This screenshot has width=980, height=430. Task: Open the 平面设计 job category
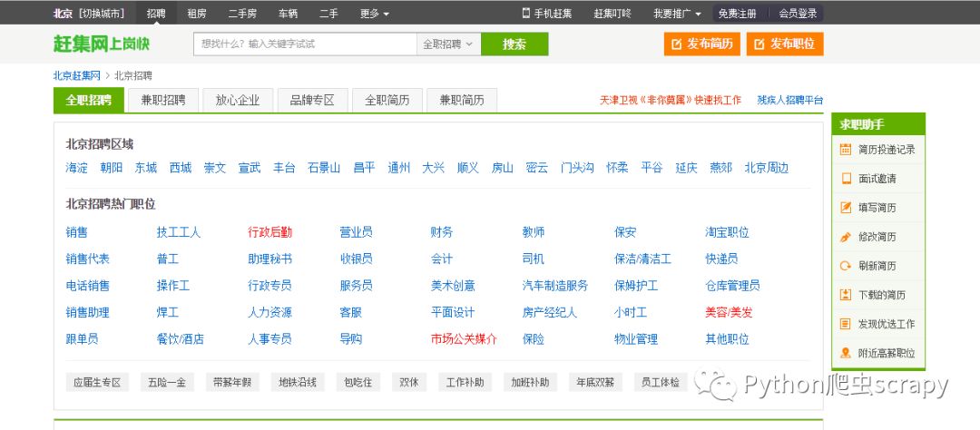click(453, 312)
